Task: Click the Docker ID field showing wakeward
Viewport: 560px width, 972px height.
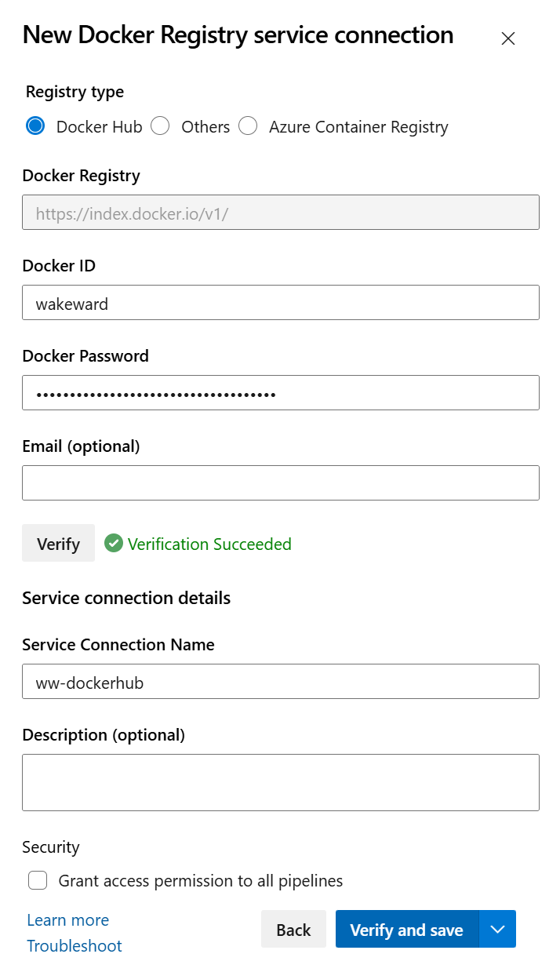Action: tap(280, 302)
